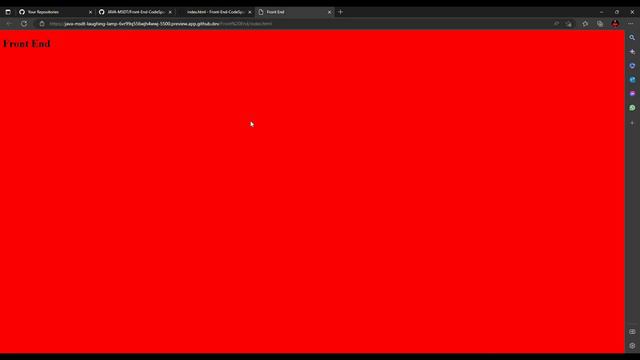
Task: Reload the current page
Action: [24, 24]
